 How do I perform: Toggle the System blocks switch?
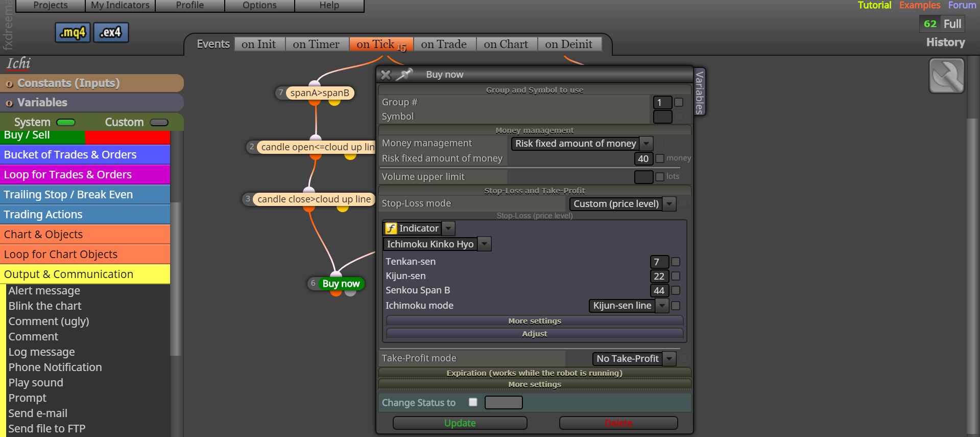tap(66, 123)
